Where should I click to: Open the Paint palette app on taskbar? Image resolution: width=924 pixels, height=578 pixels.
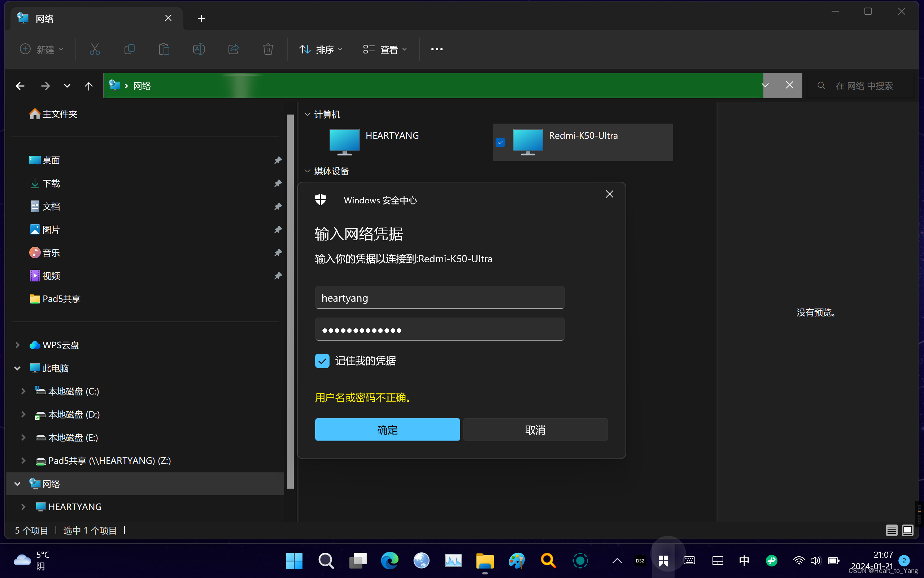point(517,560)
